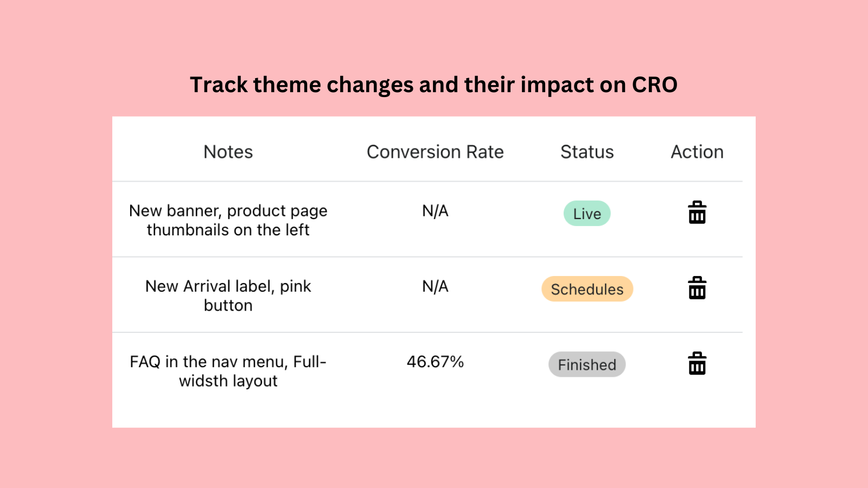Click N/A conversion rate in Schedules row
The width and height of the screenshot is (868, 488).
click(435, 286)
